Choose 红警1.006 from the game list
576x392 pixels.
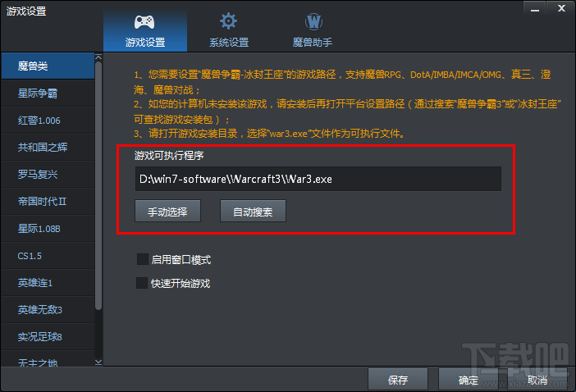click(48, 121)
